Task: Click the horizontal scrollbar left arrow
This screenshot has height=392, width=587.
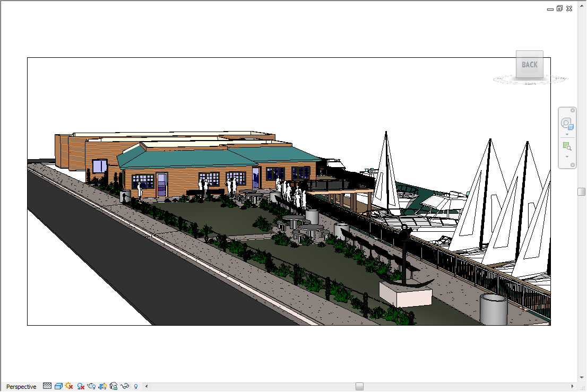Action: 146,386
